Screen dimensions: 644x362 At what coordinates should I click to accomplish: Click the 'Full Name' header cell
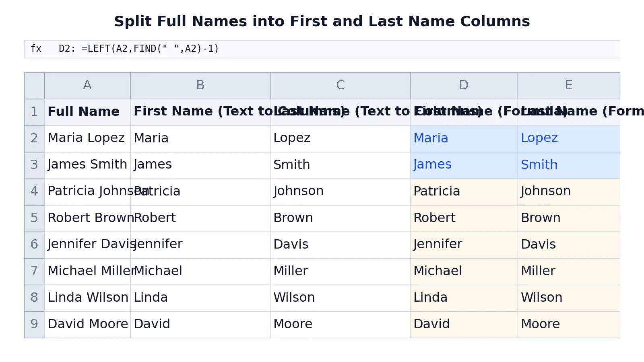(87, 112)
